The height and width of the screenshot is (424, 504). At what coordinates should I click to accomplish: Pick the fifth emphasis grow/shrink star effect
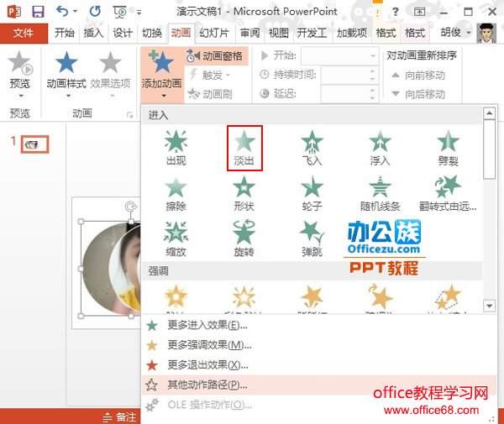click(x=448, y=297)
